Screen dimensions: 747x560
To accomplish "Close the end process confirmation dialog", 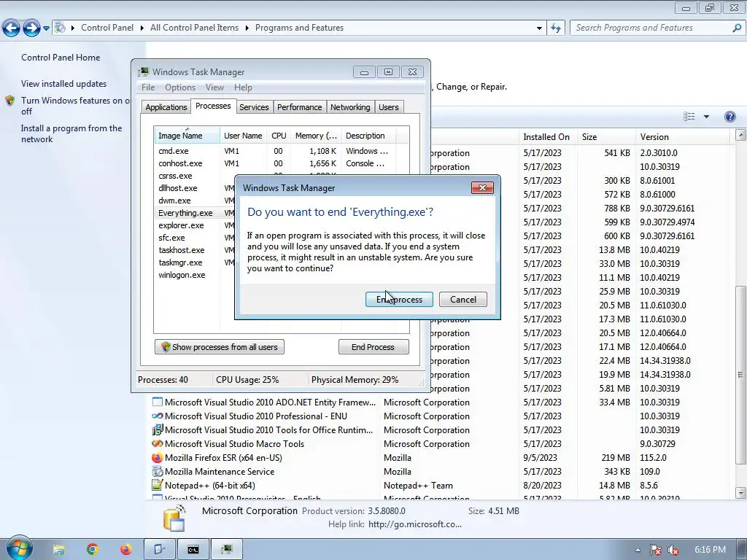I will [482, 187].
